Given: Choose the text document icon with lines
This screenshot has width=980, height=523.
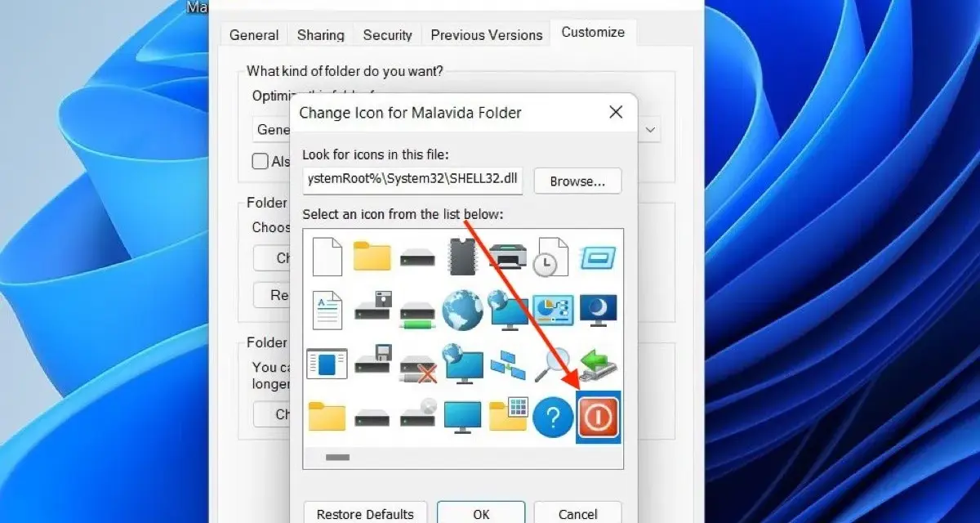Looking at the screenshot, I should [x=327, y=310].
